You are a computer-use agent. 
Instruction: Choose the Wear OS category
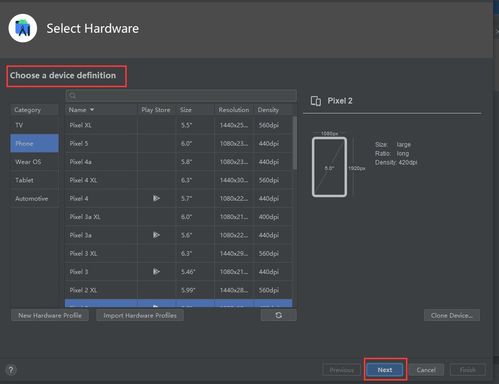click(34, 162)
